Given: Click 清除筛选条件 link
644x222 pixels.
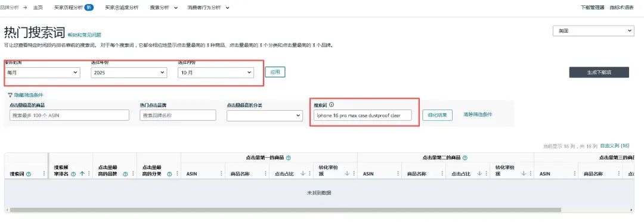Looking at the screenshot, I should [x=478, y=114].
